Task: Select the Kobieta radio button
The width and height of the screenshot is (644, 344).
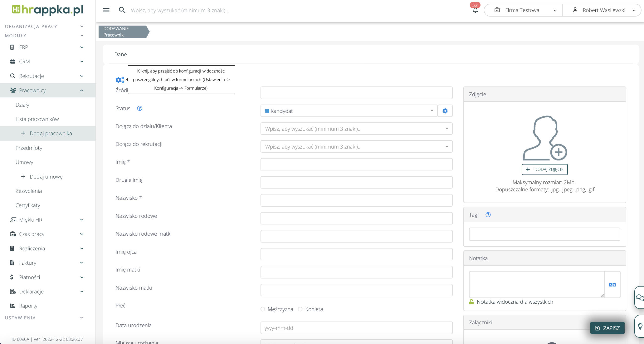Action: 300,309
